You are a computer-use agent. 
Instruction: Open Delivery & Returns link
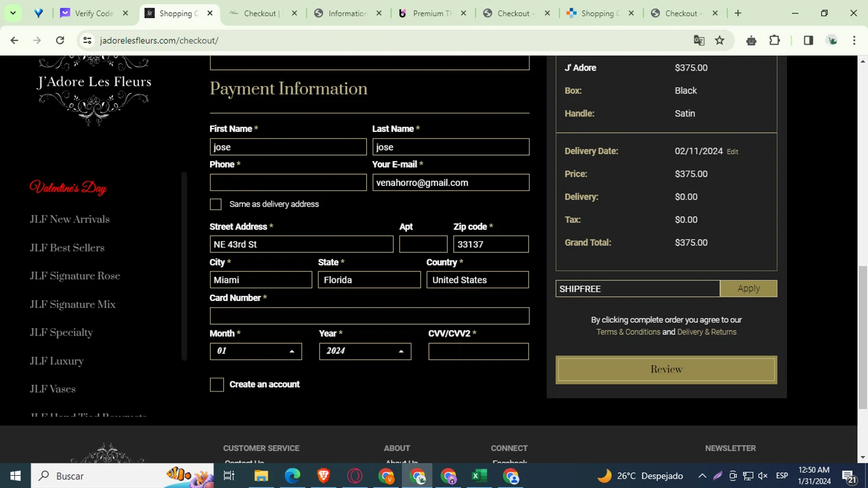707,332
